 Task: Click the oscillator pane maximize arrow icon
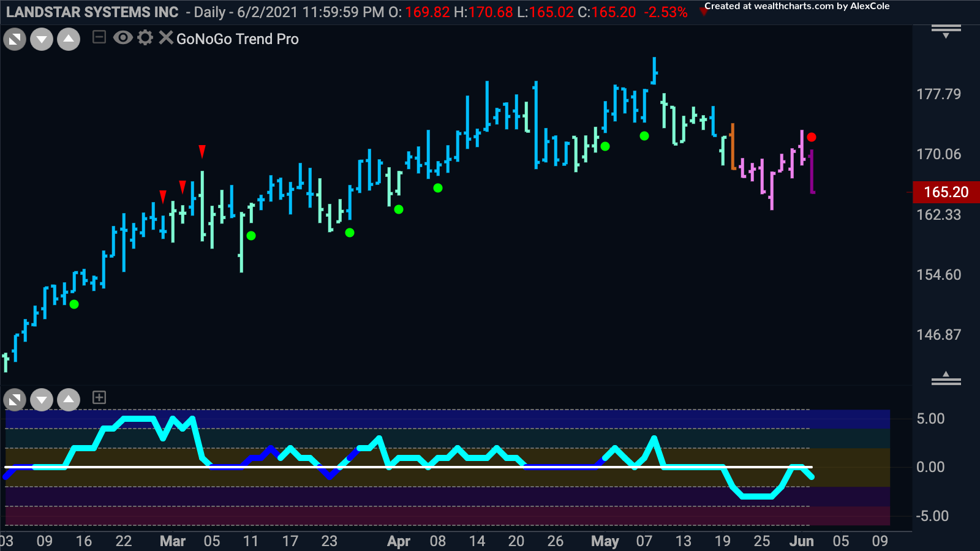pos(15,400)
